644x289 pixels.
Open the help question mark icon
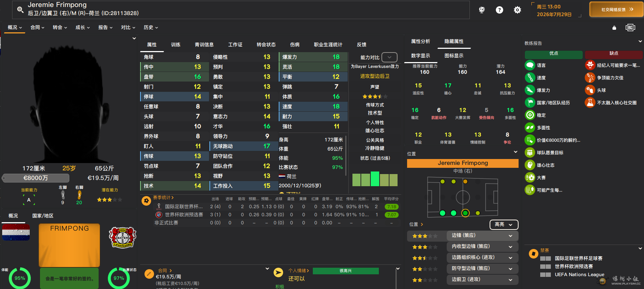(500, 10)
